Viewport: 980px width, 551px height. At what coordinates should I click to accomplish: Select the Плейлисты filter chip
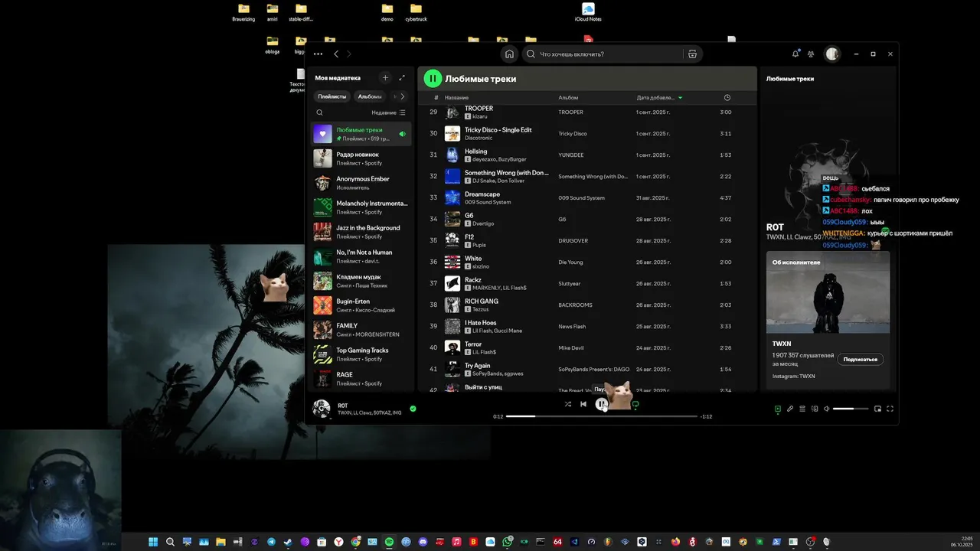click(x=332, y=96)
